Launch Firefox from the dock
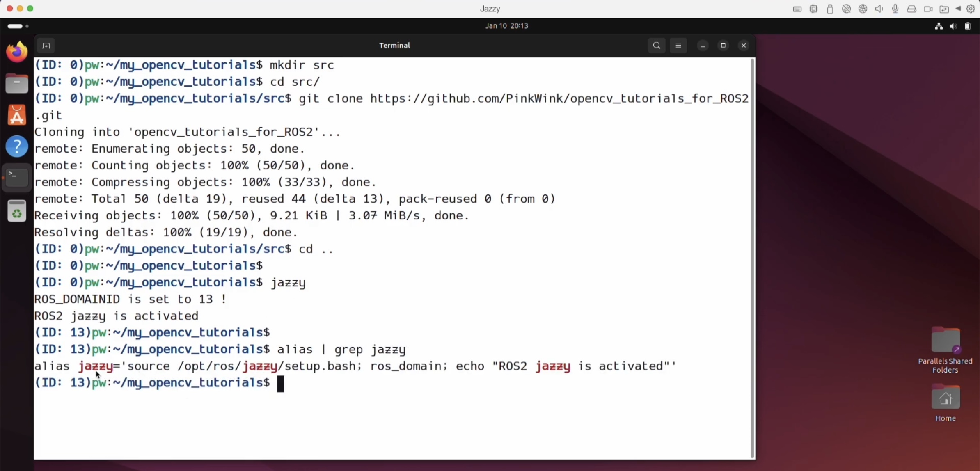The image size is (980, 471). coord(17,52)
